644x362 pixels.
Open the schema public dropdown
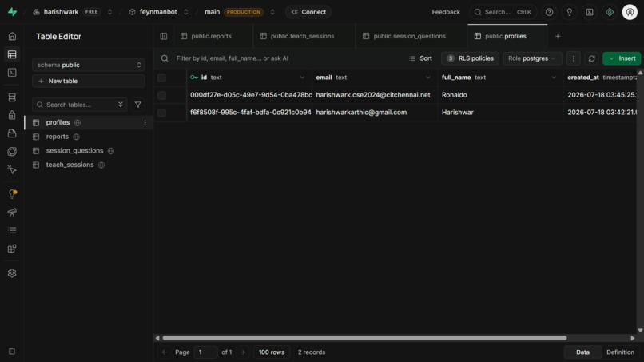click(89, 65)
